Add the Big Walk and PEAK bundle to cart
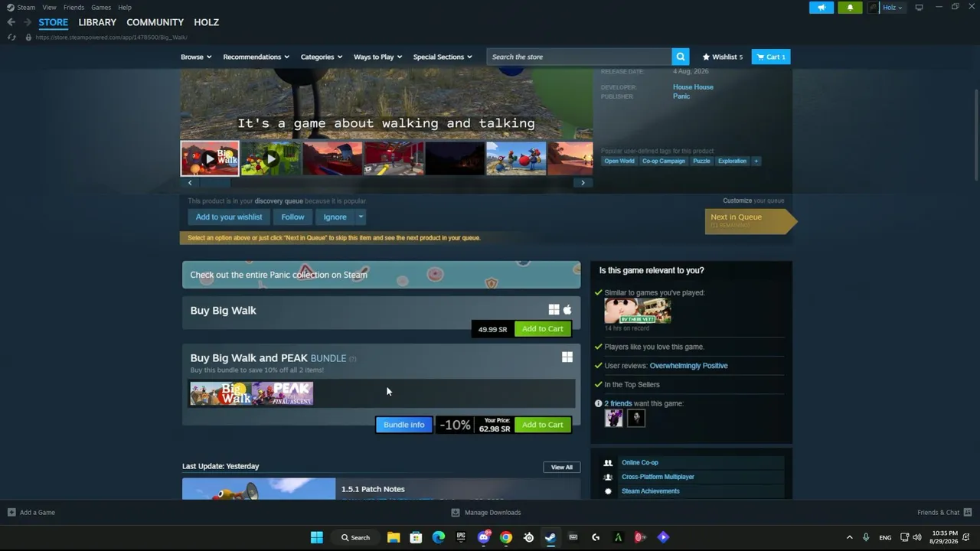This screenshot has width=980, height=551. pyautogui.click(x=543, y=425)
